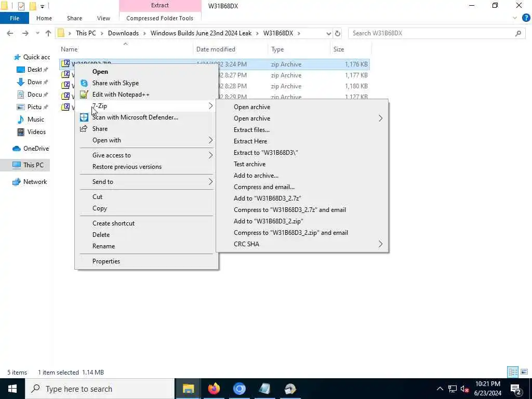Open File Explorer from the taskbar

tap(188, 389)
